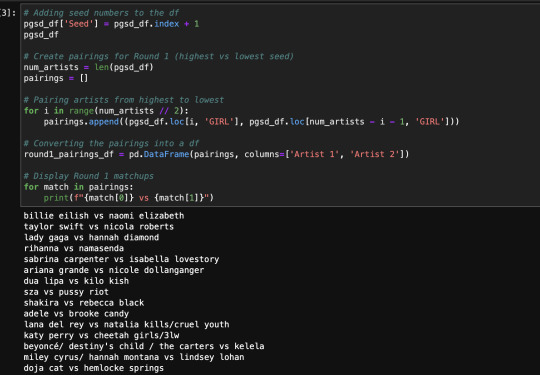Click output 'katy perry vs cheetah girls/3lw'
The width and height of the screenshot is (540, 375).
(101, 335)
